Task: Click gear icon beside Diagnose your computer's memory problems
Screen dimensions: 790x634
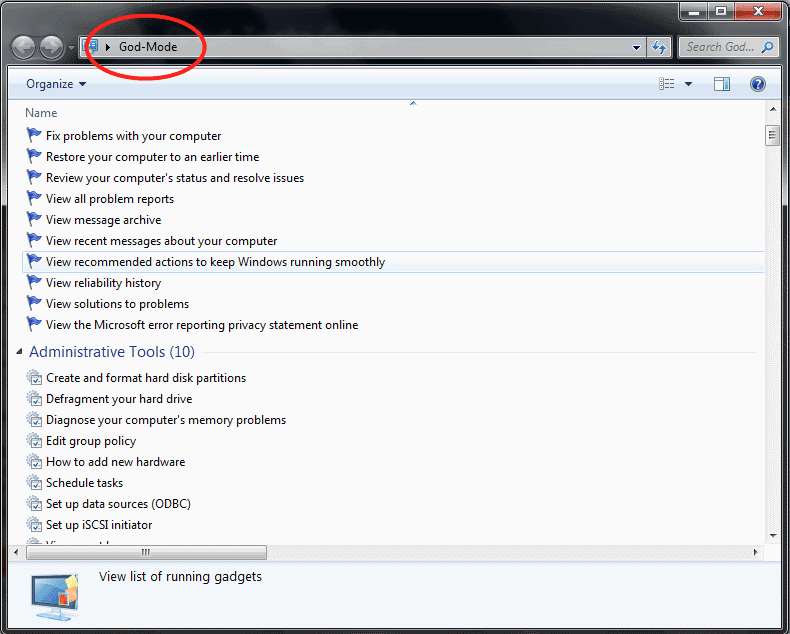Action: [x=34, y=420]
